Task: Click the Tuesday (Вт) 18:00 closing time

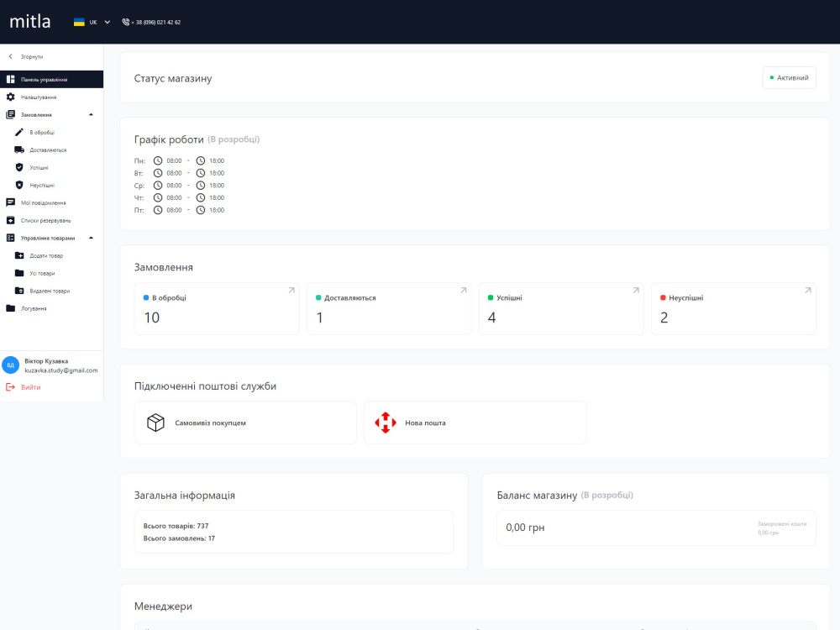Action: pos(217,173)
